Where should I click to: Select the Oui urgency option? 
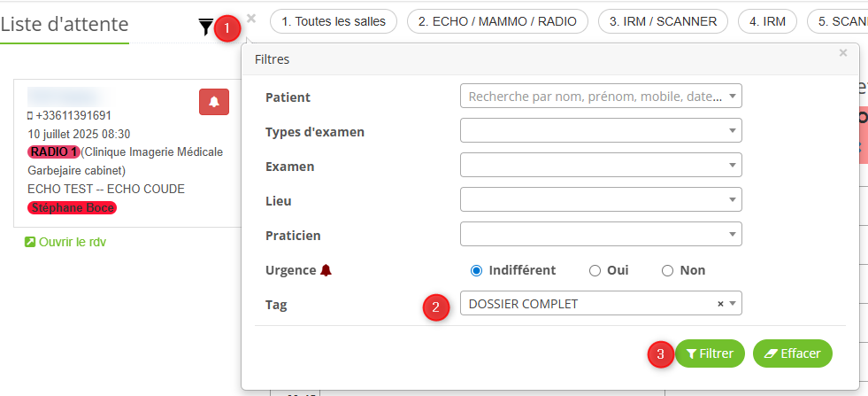click(595, 270)
